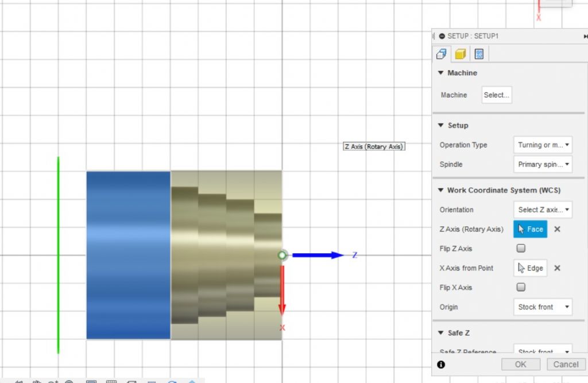This screenshot has width=588, height=383.
Task: Open the Setup tab in SETUP panel
Action: click(x=442, y=54)
